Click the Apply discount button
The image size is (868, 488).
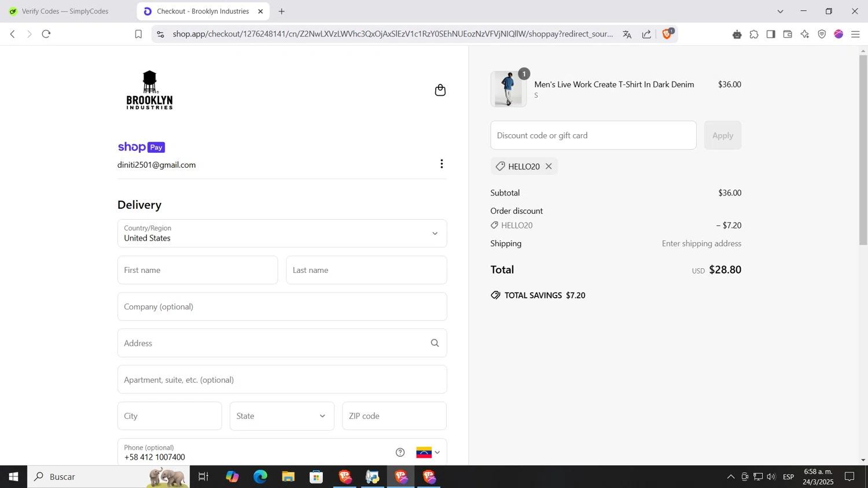[722, 135]
